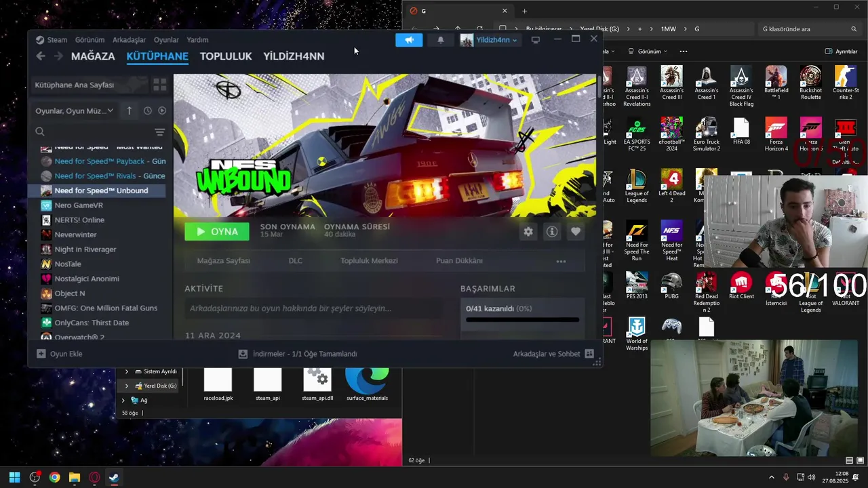Open YİLDİZH4NN profile tab

tap(294, 56)
